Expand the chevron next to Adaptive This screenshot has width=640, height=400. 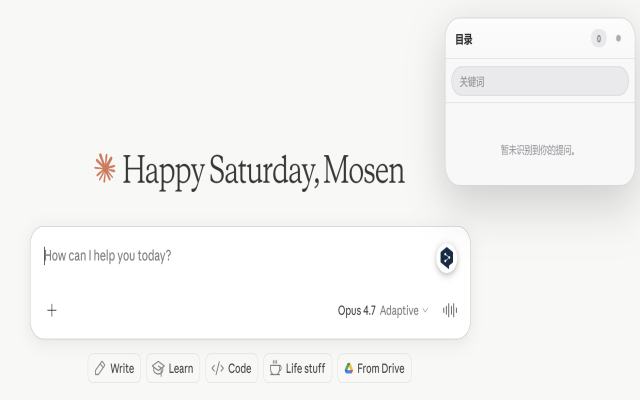(425, 311)
